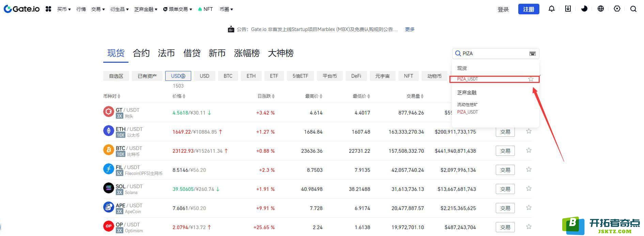The image size is (644, 236).
Task: Select the 元宇宙 filter
Action: tap(382, 76)
